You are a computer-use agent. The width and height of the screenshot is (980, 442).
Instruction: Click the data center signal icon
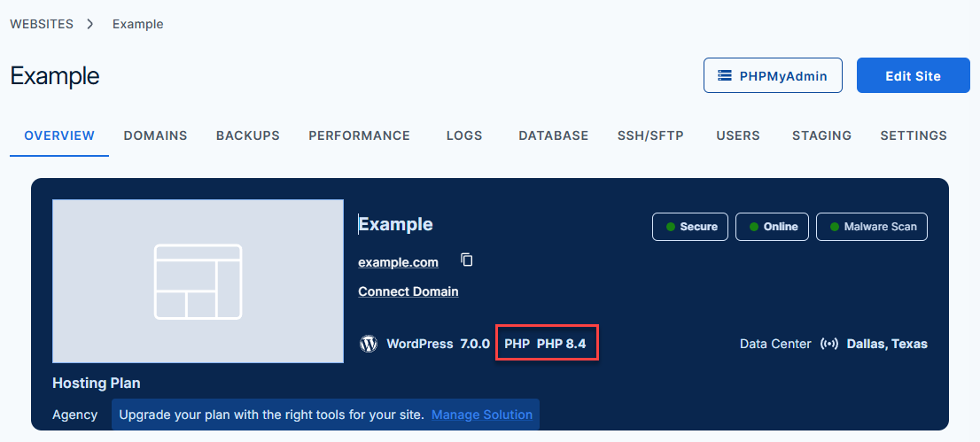(x=829, y=344)
